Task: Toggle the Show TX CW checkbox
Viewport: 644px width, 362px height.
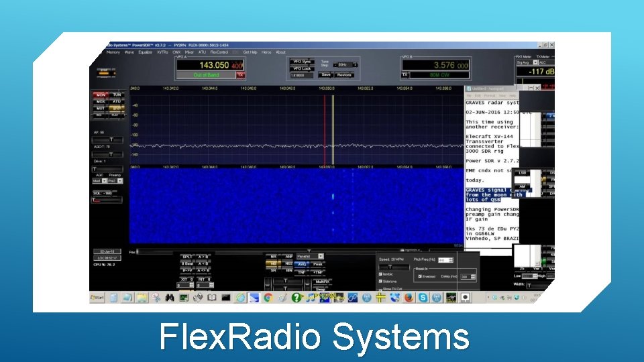Action: click(x=380, y=289)
